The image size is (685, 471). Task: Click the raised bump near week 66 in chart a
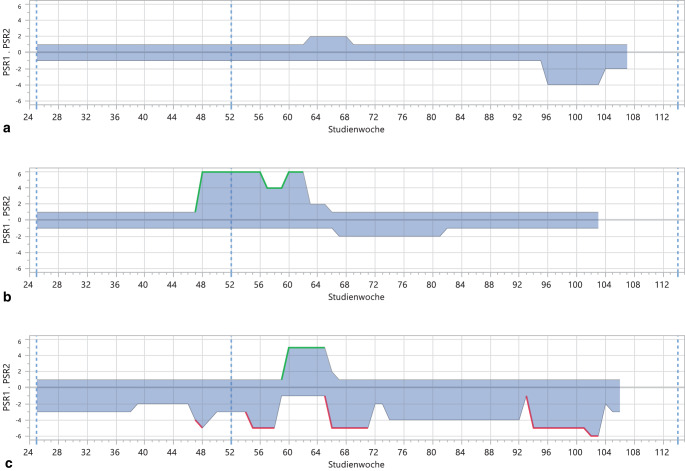(330, 37)
